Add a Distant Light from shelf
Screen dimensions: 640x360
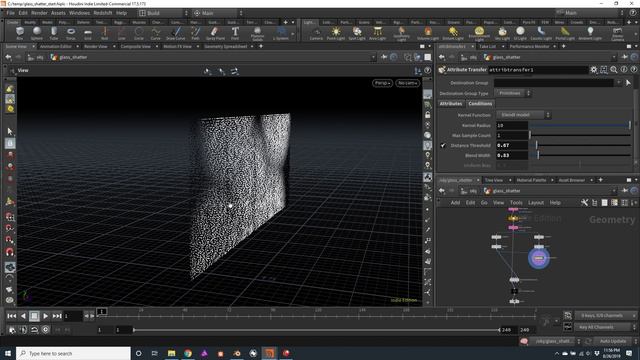[453, 33]
